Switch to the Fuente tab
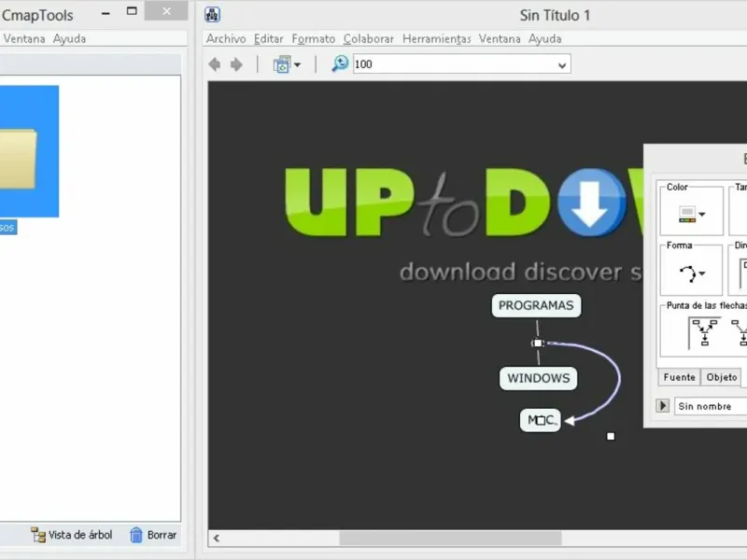This screenshot has height=560, width=747. click(x=680, y=377)
